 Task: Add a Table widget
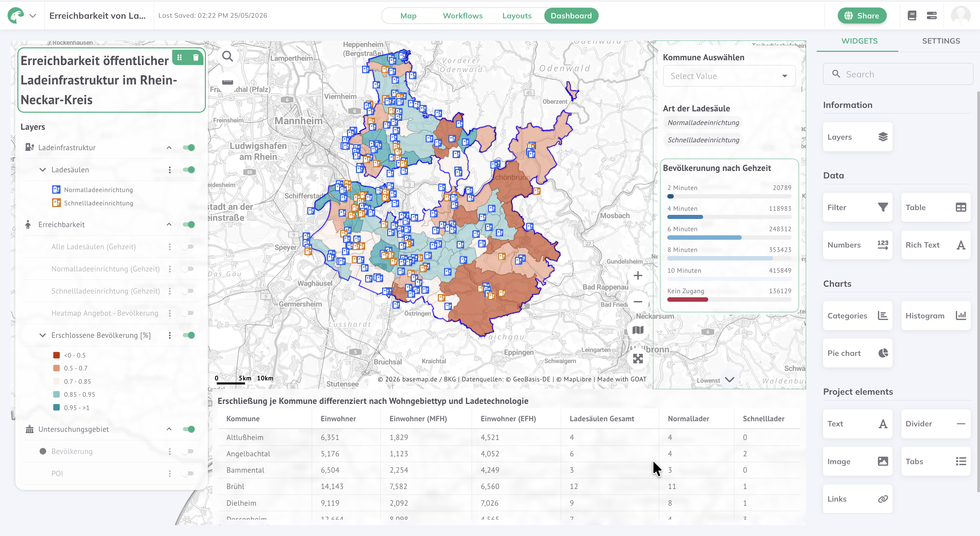point(935,207)
